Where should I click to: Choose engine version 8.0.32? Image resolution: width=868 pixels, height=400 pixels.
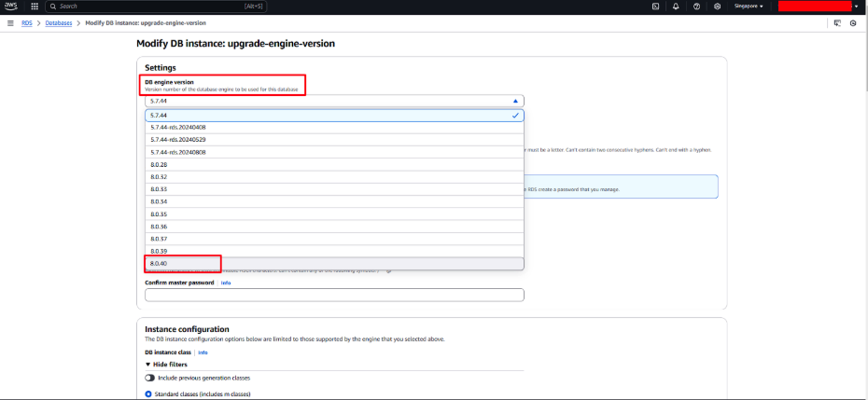click(x=334, y=177)
